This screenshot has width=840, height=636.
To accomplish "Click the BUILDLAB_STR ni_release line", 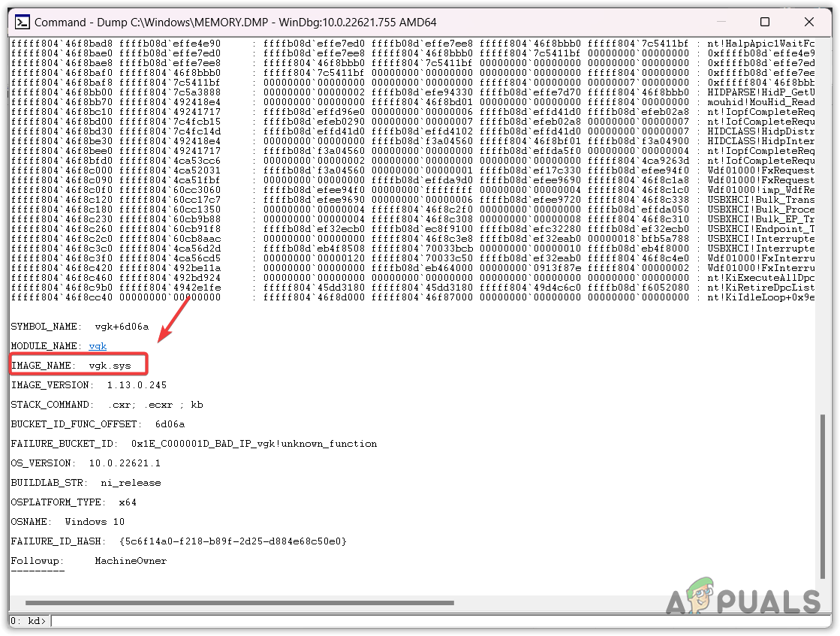I will (x=86, y=483).
